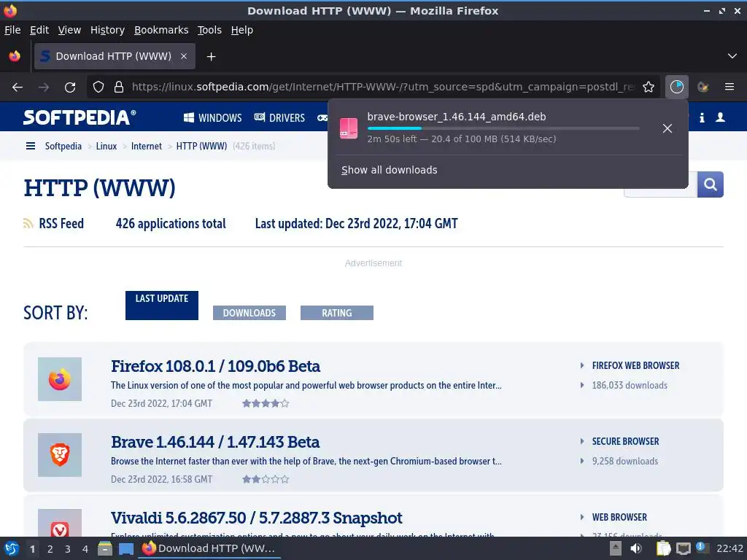Show all downloads
The height and width of the screenshot is (560, 747).
390,170
